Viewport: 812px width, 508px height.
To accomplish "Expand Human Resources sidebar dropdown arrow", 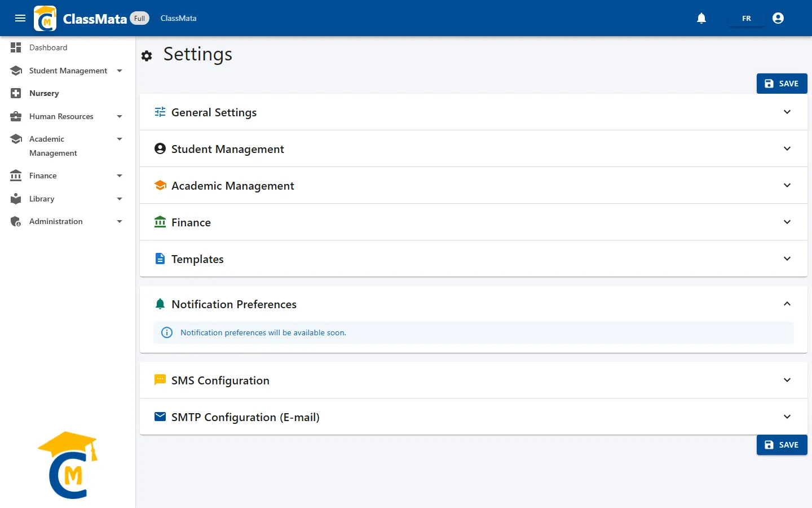I will 120,116.
